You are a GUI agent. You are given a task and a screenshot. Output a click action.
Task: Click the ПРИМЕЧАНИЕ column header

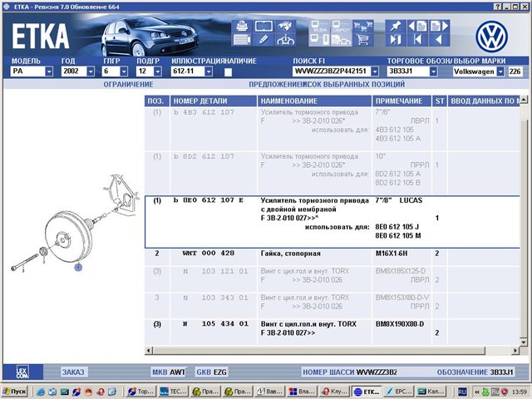[402, 101]
